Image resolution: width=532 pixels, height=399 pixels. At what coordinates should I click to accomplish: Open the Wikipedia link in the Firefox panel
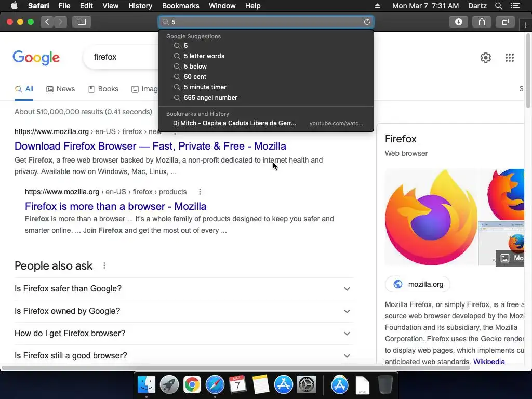(489, 361)
